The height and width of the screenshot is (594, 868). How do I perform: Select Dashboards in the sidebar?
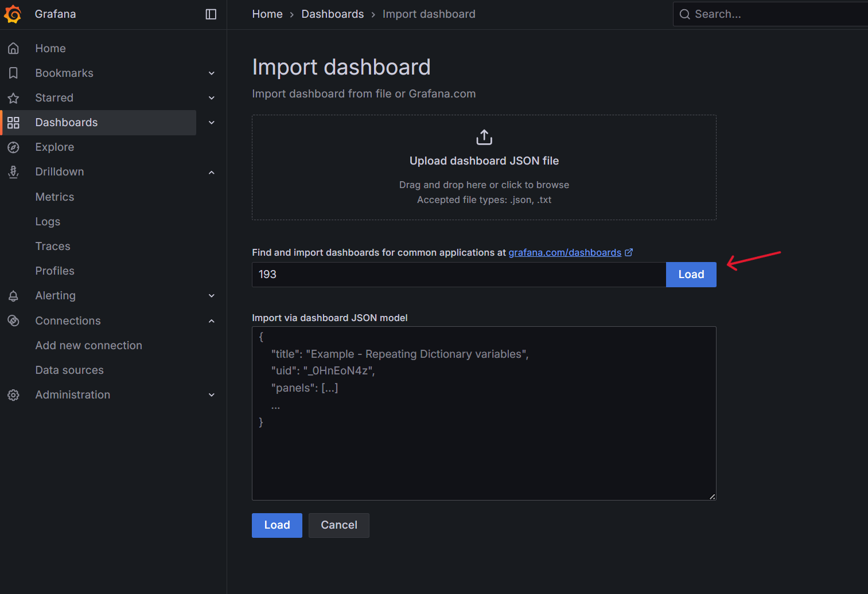coord(67,123)
